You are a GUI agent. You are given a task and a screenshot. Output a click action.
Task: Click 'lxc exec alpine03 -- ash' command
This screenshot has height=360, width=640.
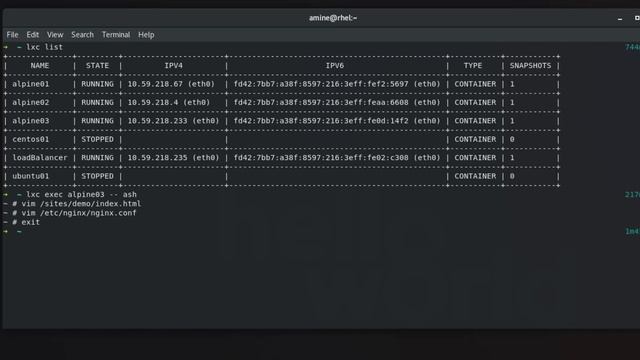[81, 194]
